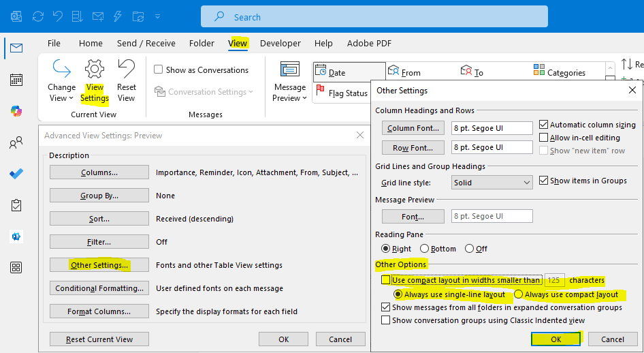
Task: Click the Outlook app icon in title bar
Action: click(16, 16)
